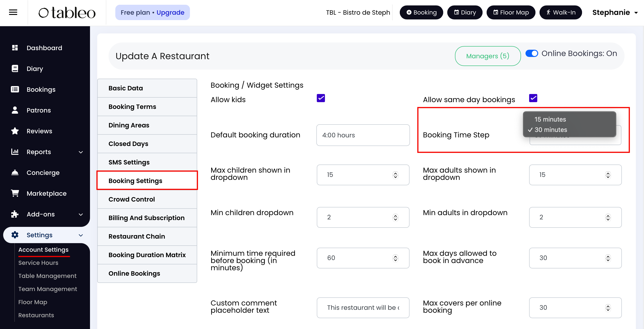This screenshot has height=329, width=644.
Task: Click the Marketplace cart icon
Action: tap(15, 193)
